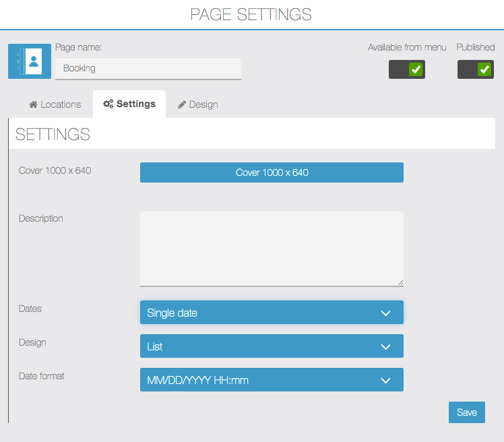Open the Design dropdown showing List

[272, 346]
